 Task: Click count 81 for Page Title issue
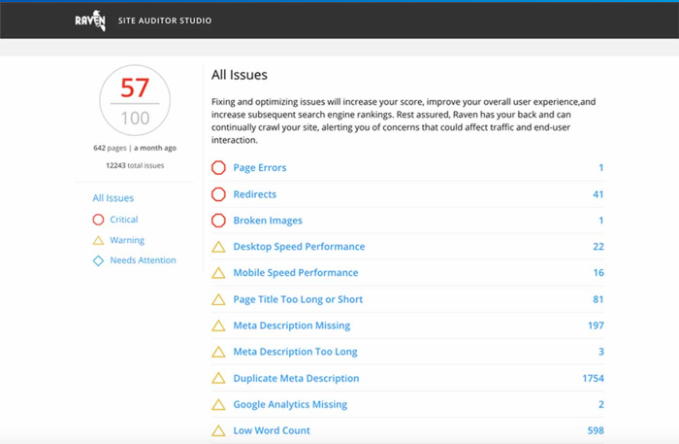point(598,299)
